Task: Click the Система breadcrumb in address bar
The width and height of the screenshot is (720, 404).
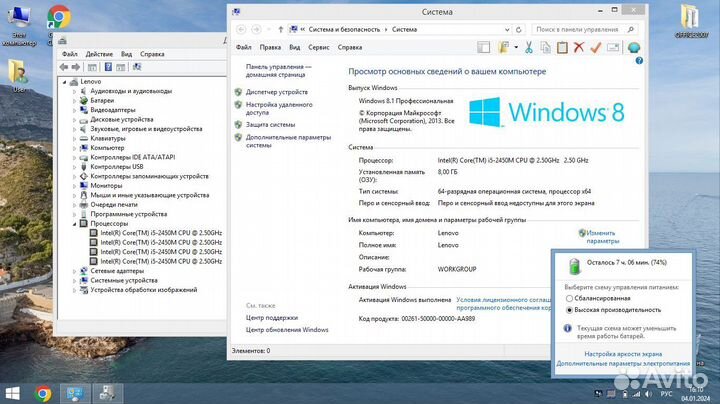Action: (404, 29)
